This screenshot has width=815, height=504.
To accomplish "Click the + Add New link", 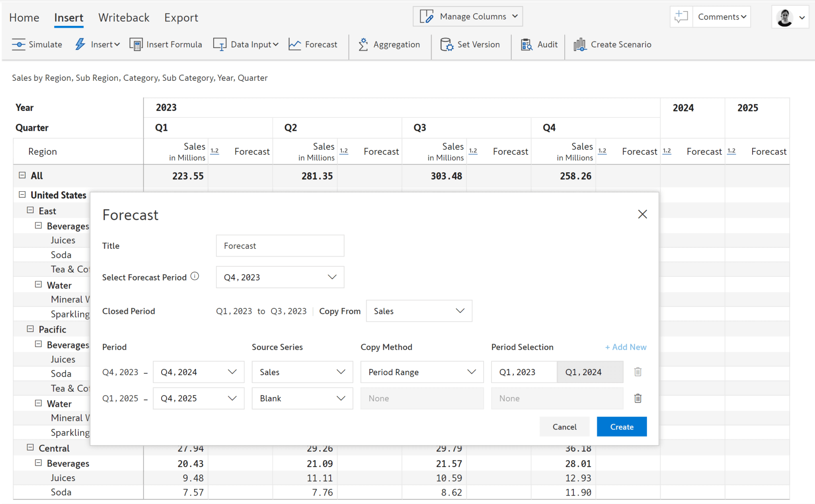I will [x=626, y=347].
